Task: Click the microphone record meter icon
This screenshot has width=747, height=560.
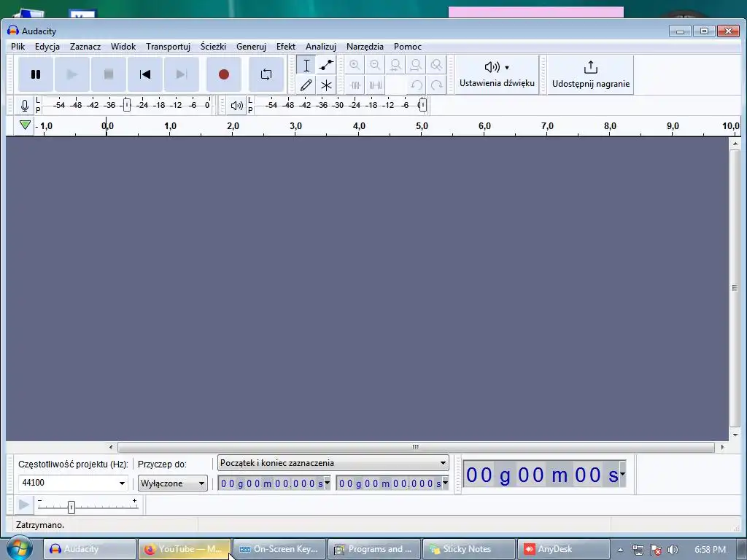Action: [x=25, y=105]
